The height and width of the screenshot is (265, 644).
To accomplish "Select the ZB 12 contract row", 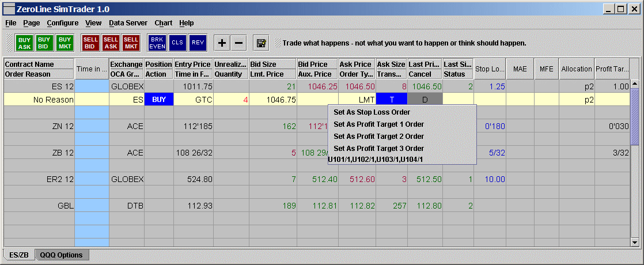I will point(317,153).
